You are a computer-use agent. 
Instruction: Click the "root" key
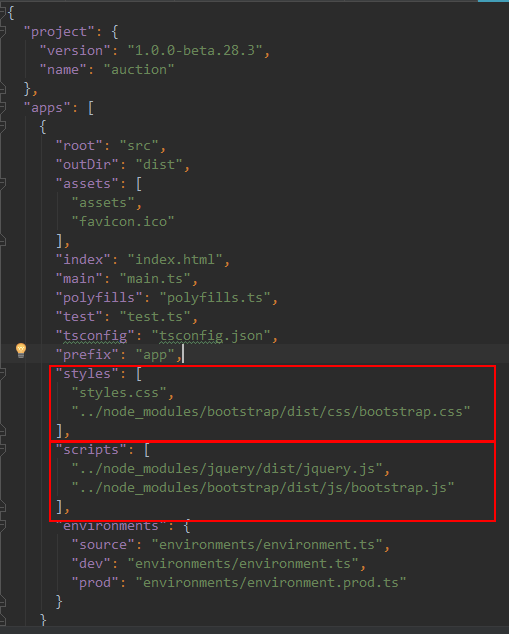79,146
